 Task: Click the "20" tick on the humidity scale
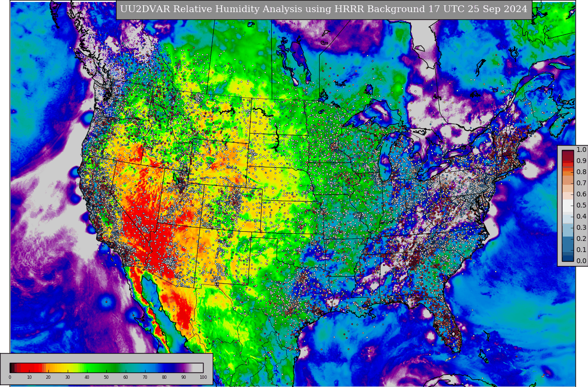pos(48,377)
